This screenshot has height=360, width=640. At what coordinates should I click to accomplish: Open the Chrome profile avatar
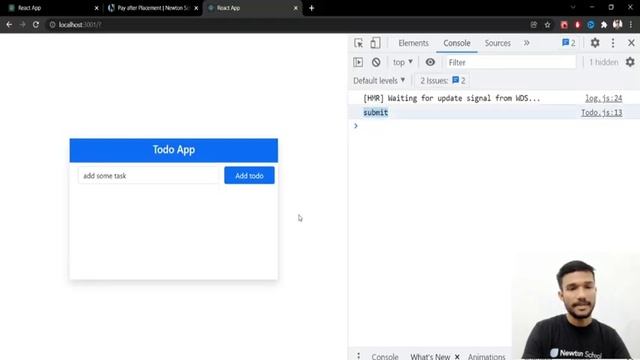[618, 24]
